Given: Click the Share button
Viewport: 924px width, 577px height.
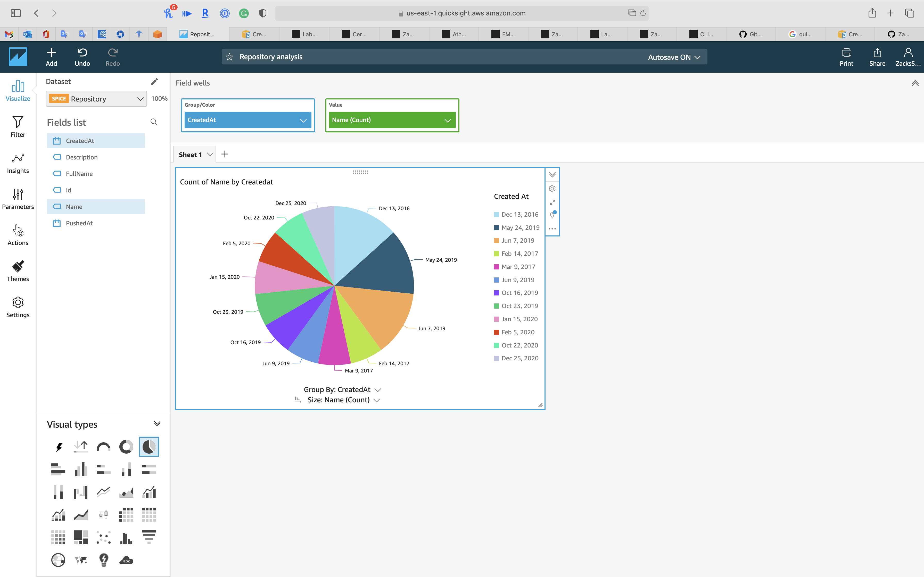Looking at the screenshot, I should pyautogui.click(x=877, y=57).
